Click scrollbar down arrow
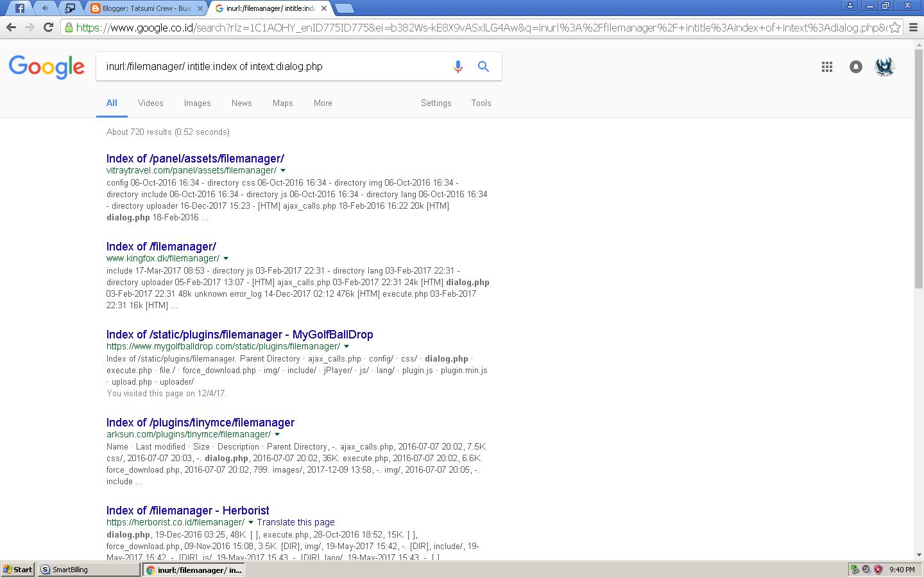This screenshot has height=578, width=924. click(919, 555)
